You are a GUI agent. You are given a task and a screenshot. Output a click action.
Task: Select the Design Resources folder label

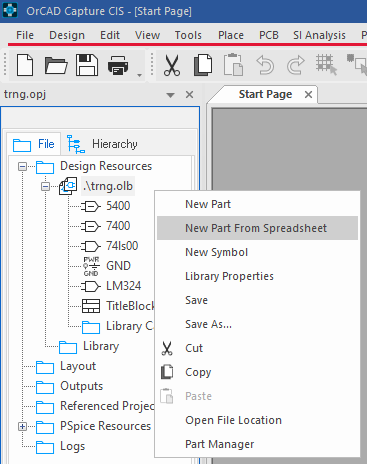coord(106,166)
